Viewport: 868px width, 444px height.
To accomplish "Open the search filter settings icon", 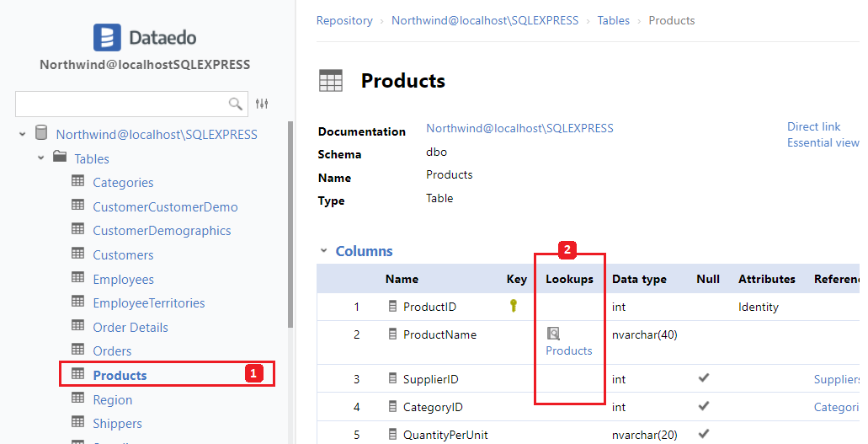I will [x=262, y=104].
